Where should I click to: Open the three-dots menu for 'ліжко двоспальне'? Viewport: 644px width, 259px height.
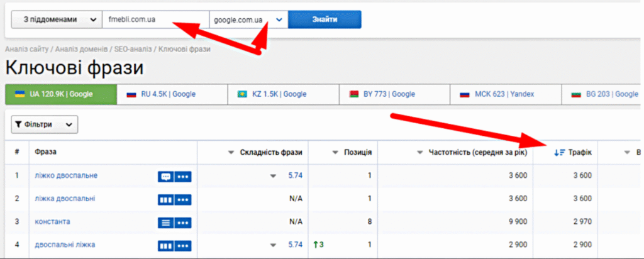pos(183,177)
